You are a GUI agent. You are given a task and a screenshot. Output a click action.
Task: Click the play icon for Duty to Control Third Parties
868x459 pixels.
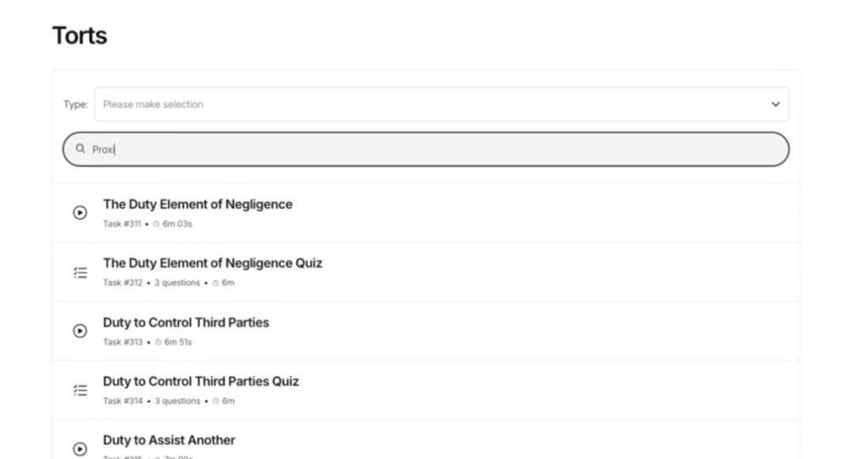pyautogui.click(x=81, y=331)
